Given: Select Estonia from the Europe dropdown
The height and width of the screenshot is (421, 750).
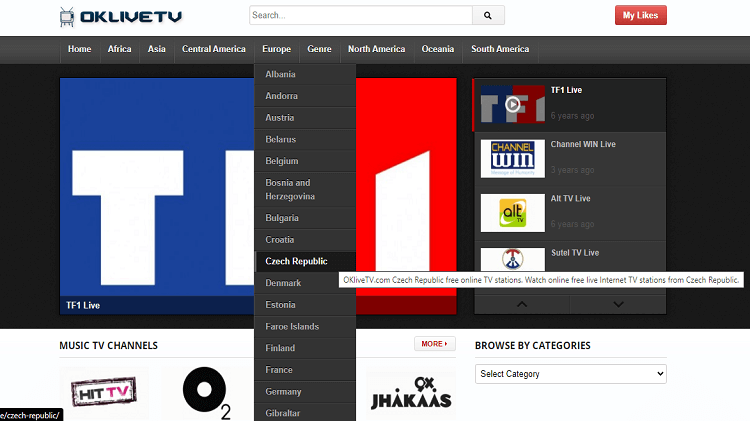Looking at the screenshot, I should pyautogui.click(x=305, y=305).
